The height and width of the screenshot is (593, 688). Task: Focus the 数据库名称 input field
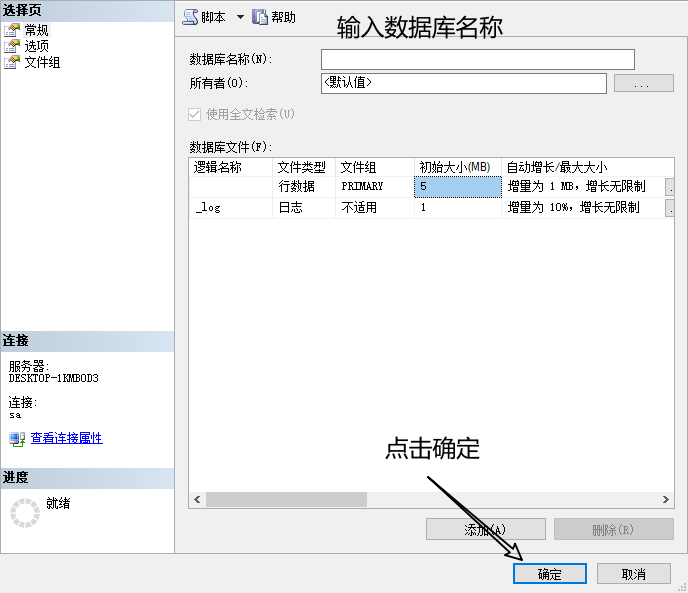(477, 59)
